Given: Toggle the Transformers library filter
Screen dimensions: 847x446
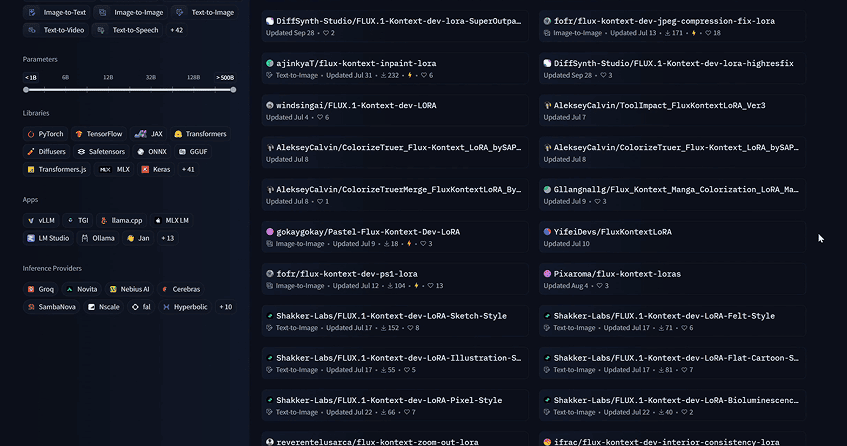Looking at the screenshot, I should (x=200, y=134).
